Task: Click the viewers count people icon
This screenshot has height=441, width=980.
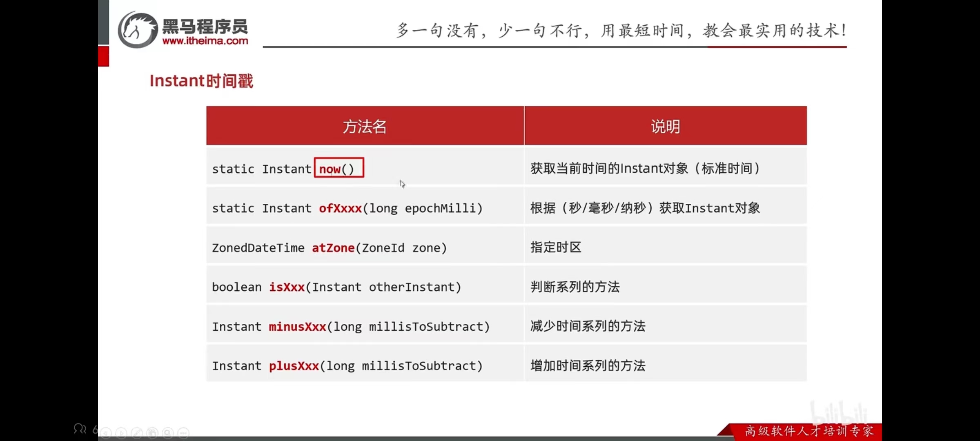Action: (x=80, y=429)
